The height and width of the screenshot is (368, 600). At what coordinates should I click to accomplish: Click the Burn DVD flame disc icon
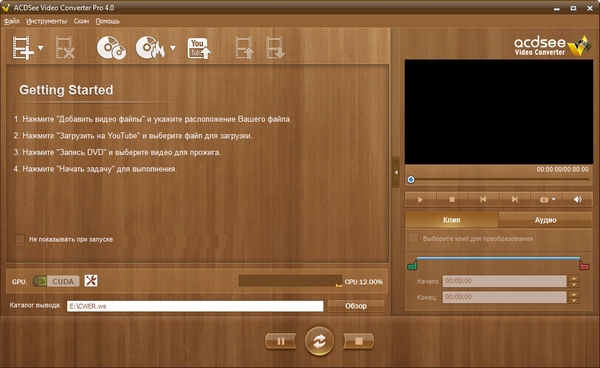(x=150, y=48)
